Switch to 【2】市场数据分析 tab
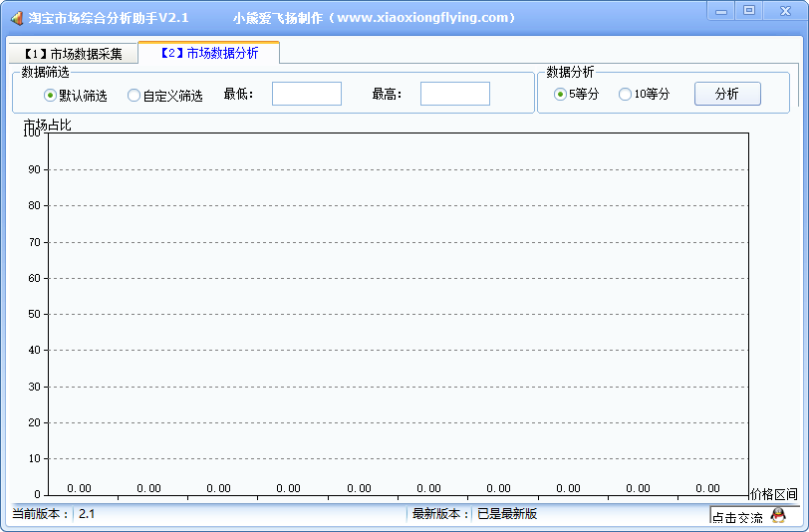 pos(209,53)
